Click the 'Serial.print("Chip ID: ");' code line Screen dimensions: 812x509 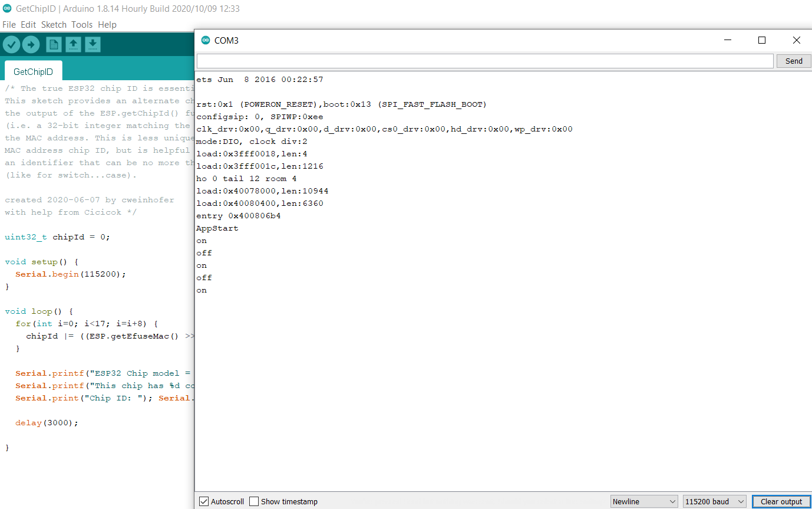pos(84,398)
